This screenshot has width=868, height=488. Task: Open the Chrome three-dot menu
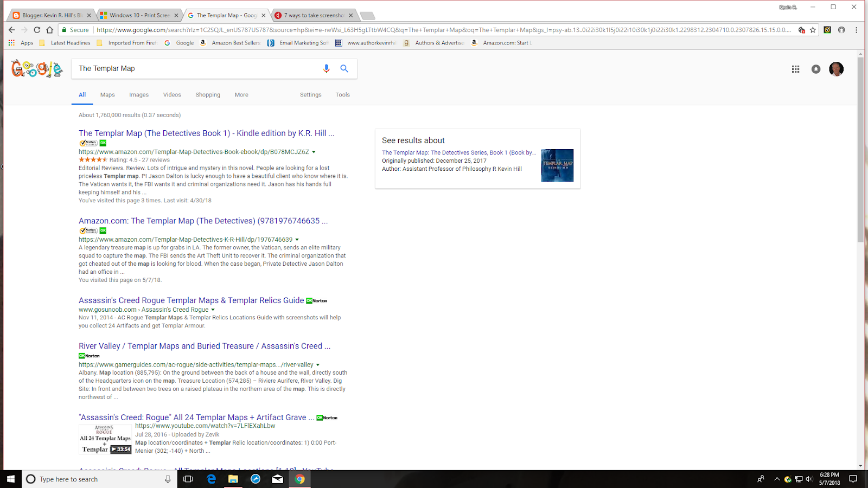857,30
